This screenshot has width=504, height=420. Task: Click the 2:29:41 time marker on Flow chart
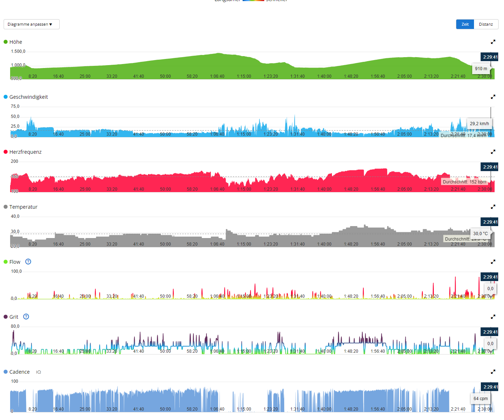click(490, 277)
